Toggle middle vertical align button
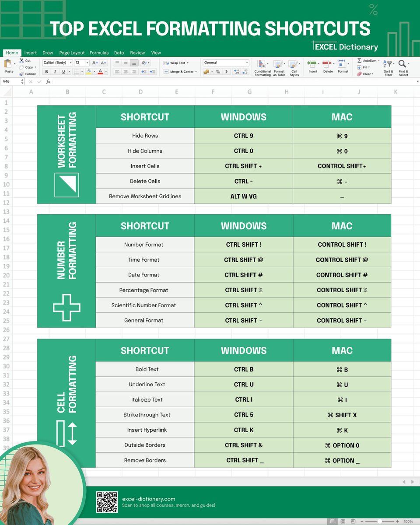Image resolution: width=420 pixels, height=525 pixels. [x=126, y=63]
